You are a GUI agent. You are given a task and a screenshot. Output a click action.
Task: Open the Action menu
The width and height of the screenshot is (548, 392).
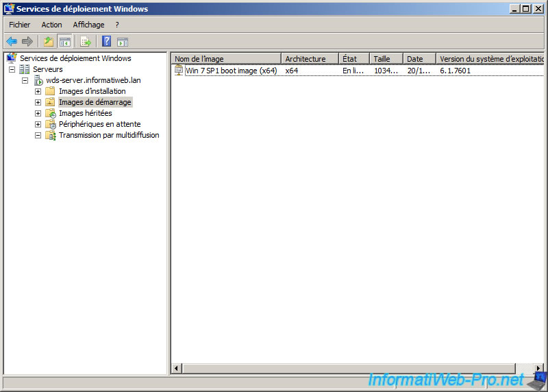pos(52,25)
